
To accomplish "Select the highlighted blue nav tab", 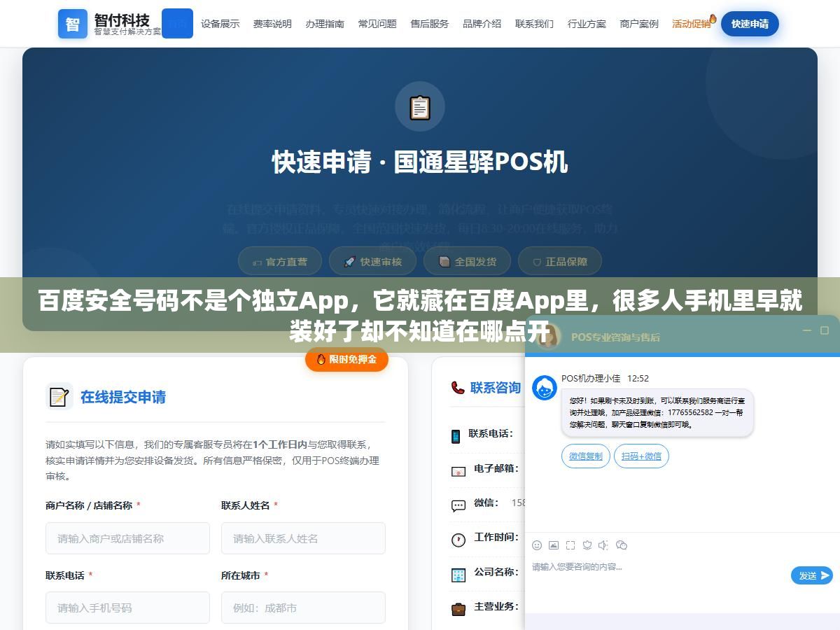I will click(x=177, y=23).
